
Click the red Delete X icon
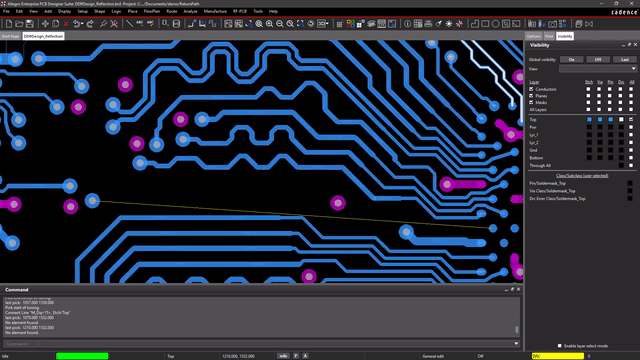coord(66,24)
